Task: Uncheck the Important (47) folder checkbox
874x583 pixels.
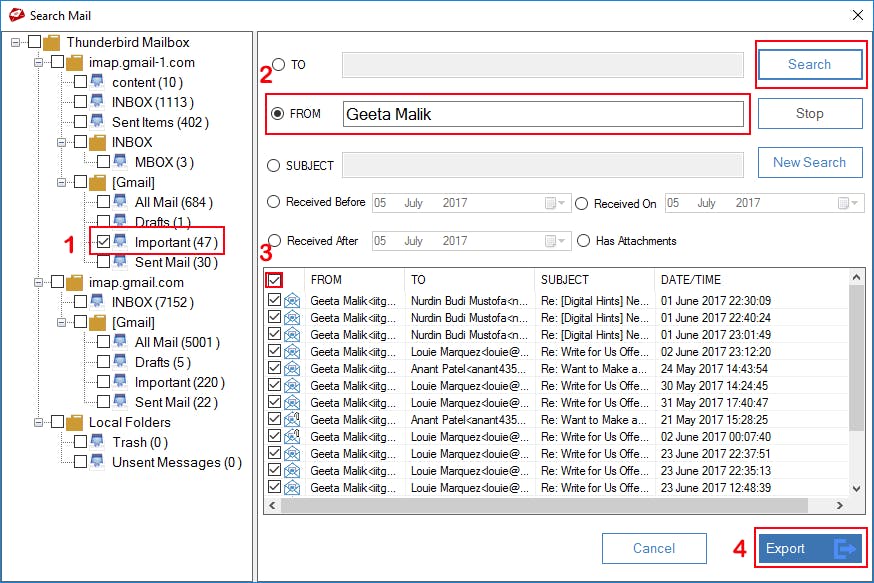Action: click(x=104, y=241)
